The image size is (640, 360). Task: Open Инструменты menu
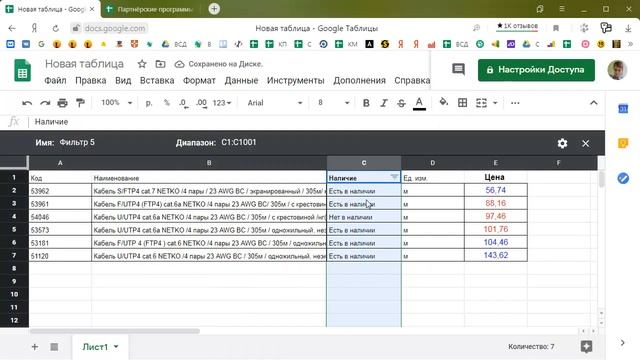coord(296,80)
